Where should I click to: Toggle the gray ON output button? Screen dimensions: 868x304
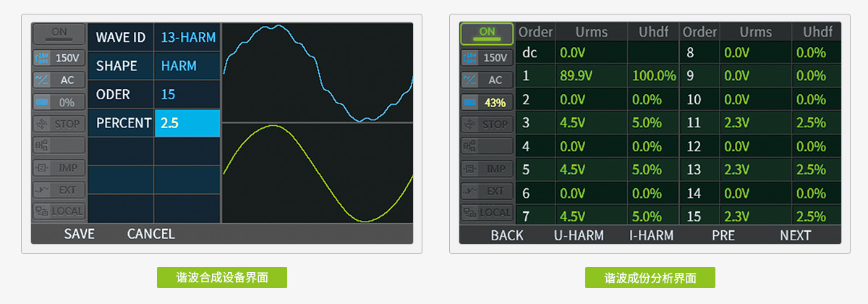click(59, 33)
